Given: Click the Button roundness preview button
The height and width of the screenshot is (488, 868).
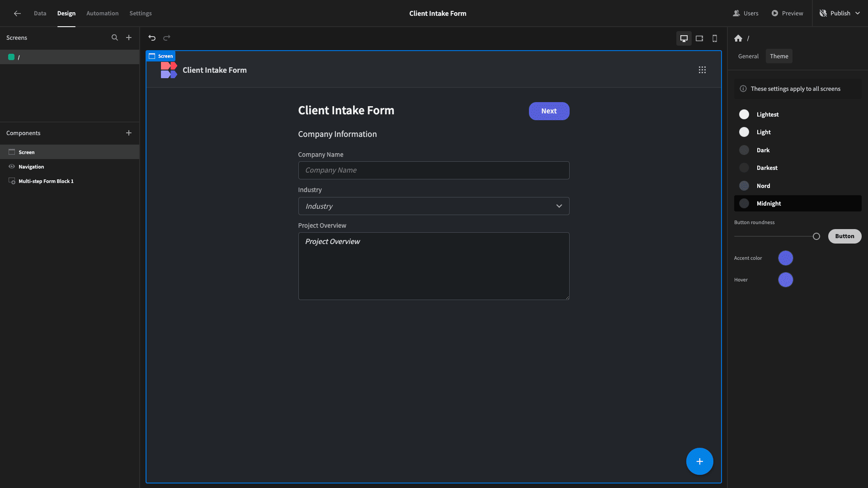Looking at the screenshot, I should 844,236.
